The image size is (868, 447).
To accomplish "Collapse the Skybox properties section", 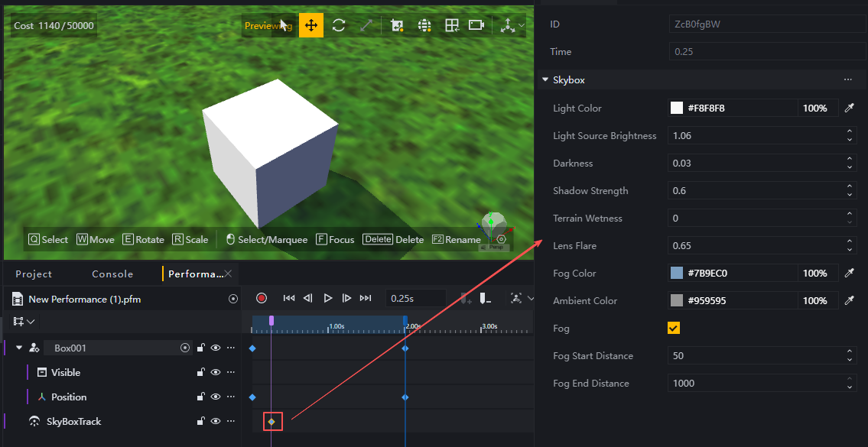I will 545,79.
